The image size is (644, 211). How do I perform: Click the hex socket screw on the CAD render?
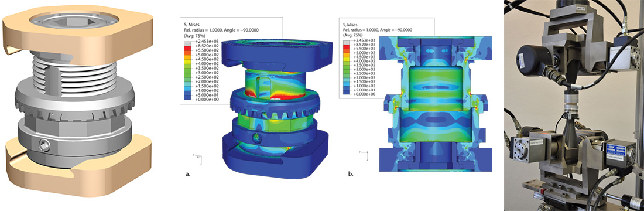point(44,145)
